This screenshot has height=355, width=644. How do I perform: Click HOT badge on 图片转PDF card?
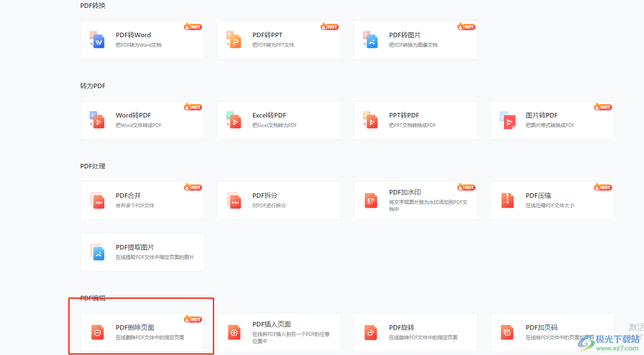[603, 107]
